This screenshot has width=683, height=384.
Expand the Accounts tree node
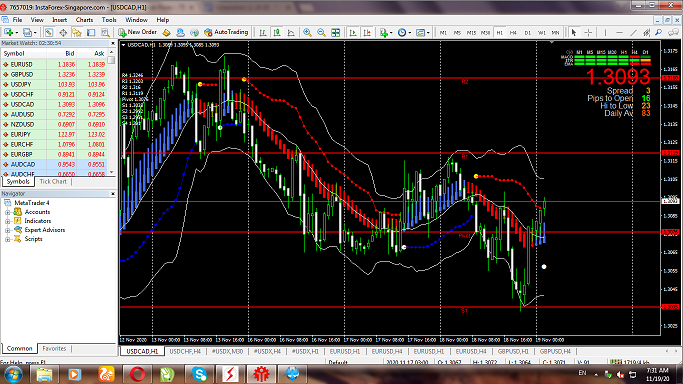(7, 212)
